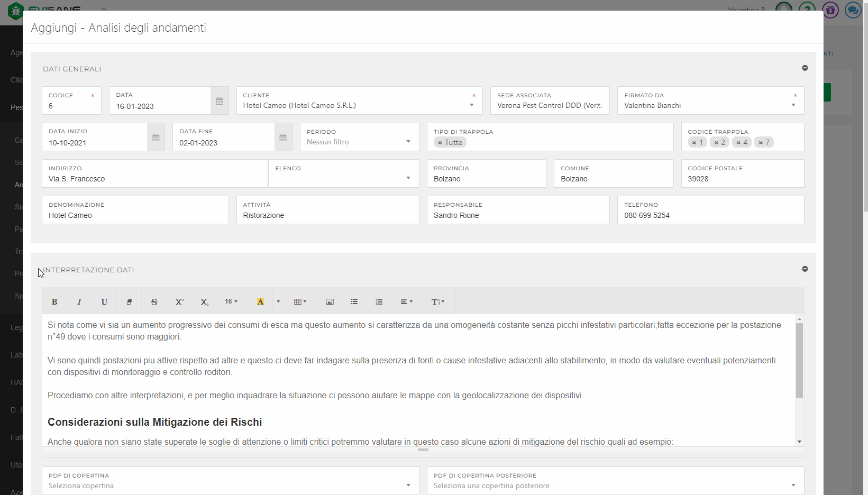The width and height of the screenshot is (868, 495).
Task: Open the paragraph alignment menu
Action: (x=406, y=302)
